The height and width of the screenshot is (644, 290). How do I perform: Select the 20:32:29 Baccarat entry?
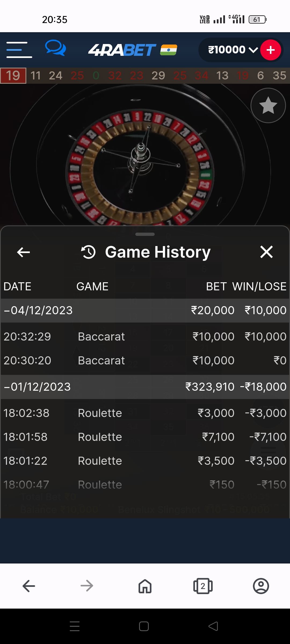[145, 336]
